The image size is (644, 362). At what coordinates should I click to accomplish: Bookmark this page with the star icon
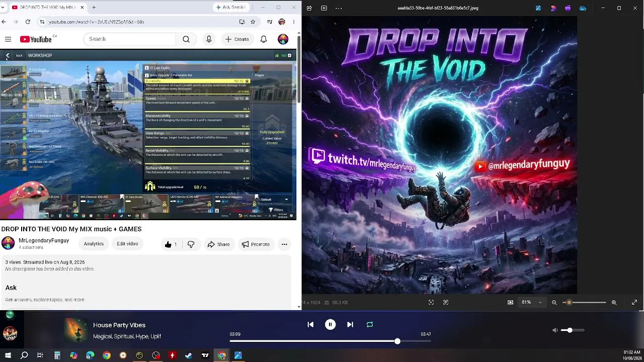click(253, 22)
